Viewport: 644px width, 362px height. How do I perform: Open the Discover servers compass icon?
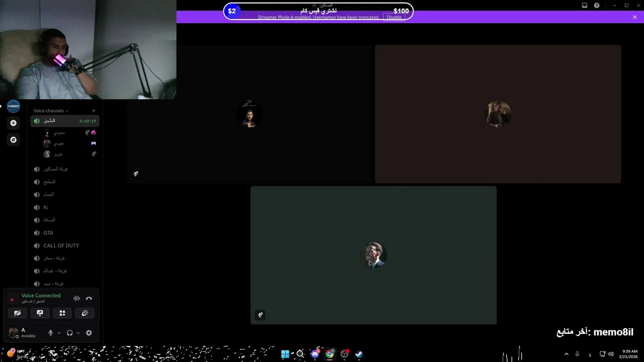tap(14, 140)
